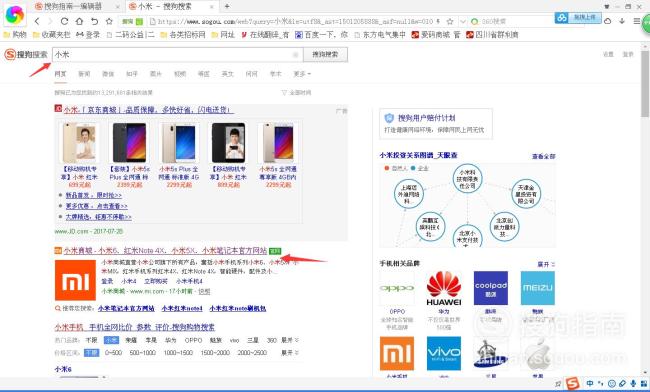Image resolution: width=650 pixels, height=392 pixels.
Task: Click the OPPO brand logo
Action: 397,288
